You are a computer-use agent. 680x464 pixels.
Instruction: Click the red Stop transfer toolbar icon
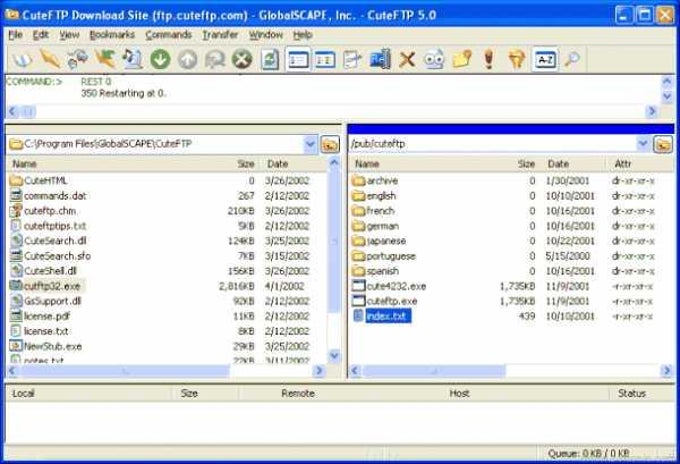(242, 59)
